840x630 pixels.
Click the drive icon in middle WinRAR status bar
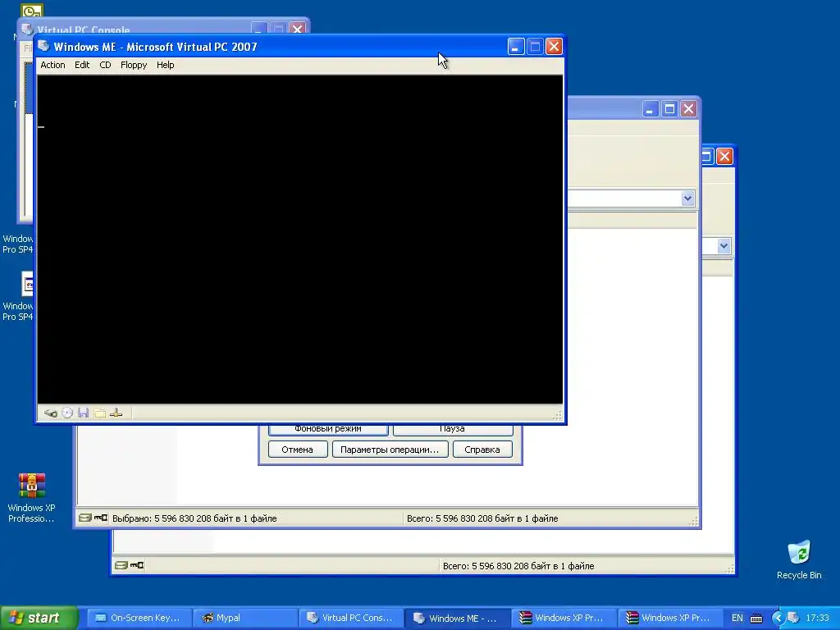84,518
